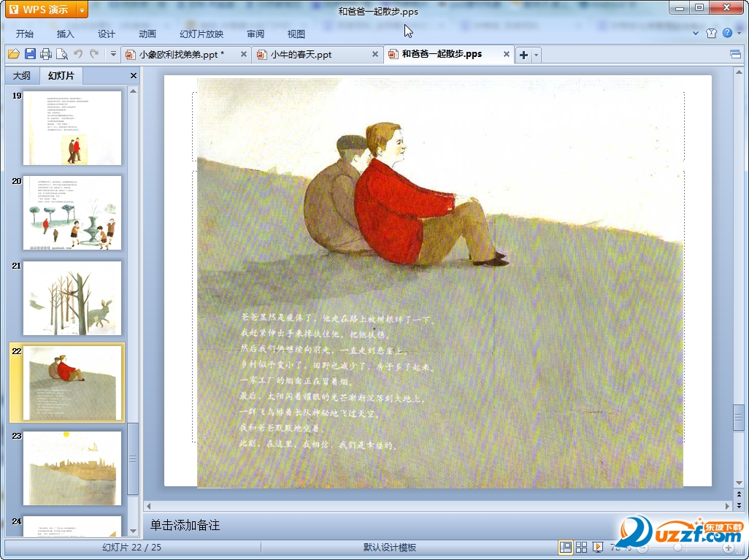This screenshot has height=560, width=749.
Task: Open the window list icon beside the document tabs
Action: 736,54
